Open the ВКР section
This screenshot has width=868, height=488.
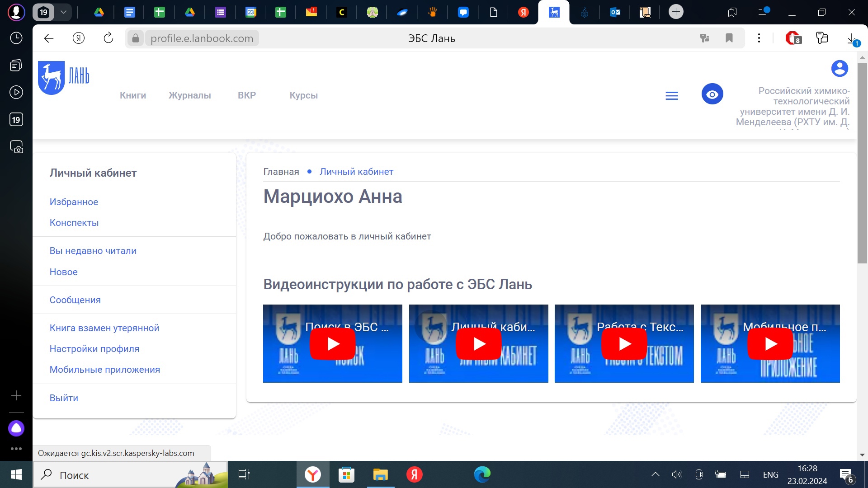coord(247,95)
